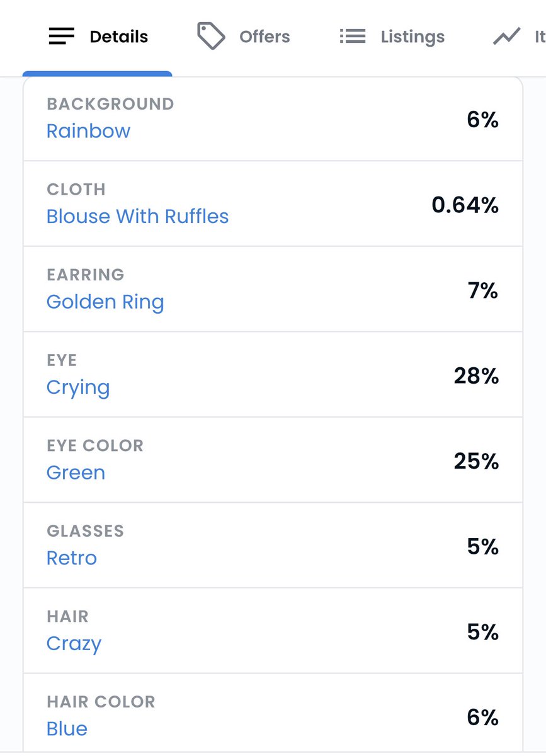Click the Offers price tag icon

point(211,36)
